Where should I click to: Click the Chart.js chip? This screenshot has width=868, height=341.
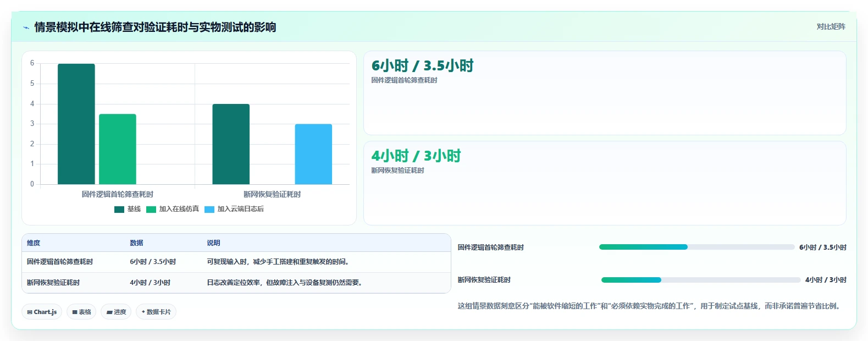[42, 312]
